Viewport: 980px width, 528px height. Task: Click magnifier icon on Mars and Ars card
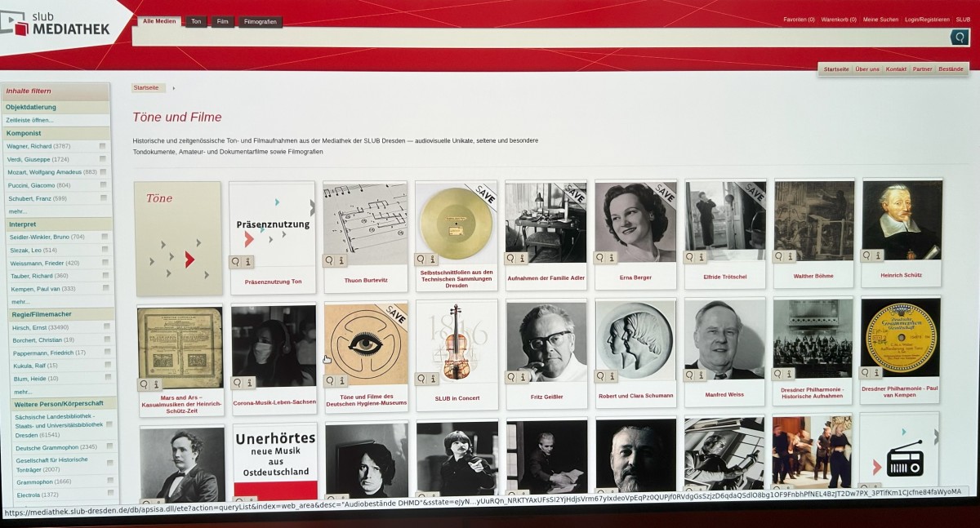(144, 384)
